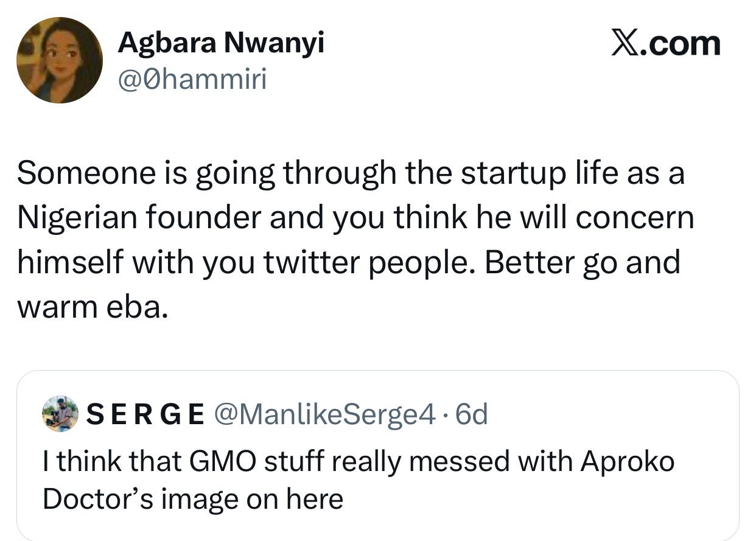Viewport: 756px width, 541px height.
Task: Click "Aproko" in the quoted tweet
Action: click(627, 462)
